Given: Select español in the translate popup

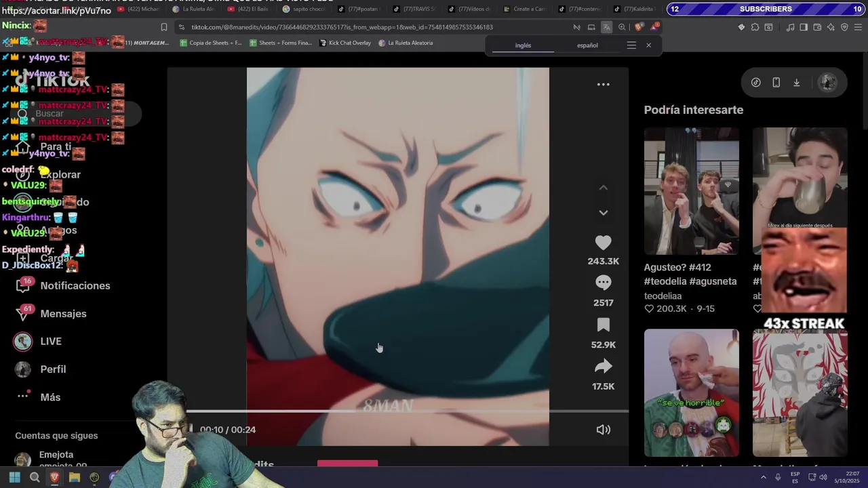Looking at the screenshot, I should [x=587, y=45].
